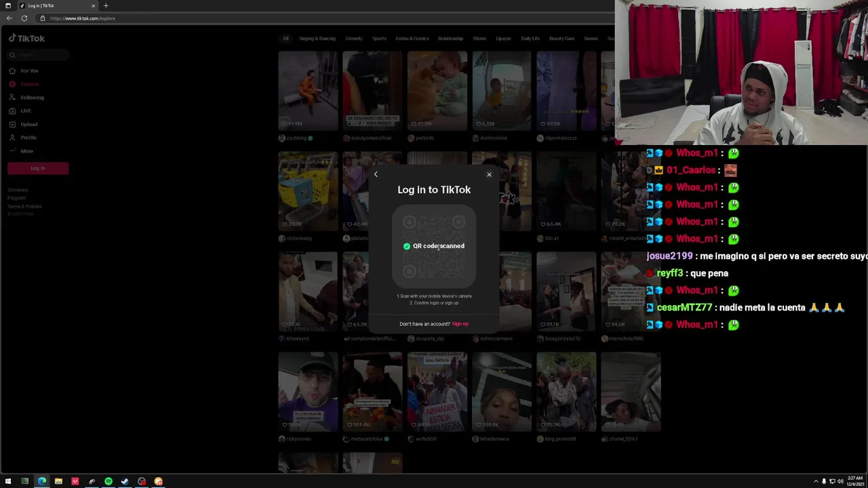The height and width of the screenshot is (488, 868).
Task: Select the Singing & Dancing category tab
Action: [x=317, y=39]
